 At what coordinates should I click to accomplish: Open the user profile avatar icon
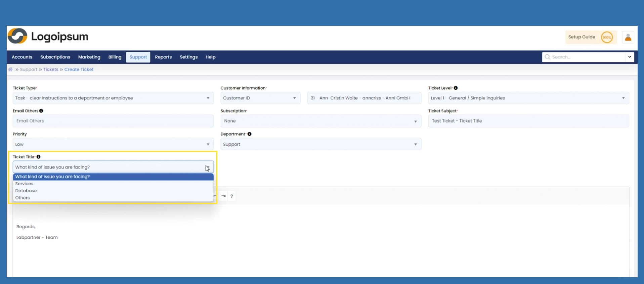628,37
